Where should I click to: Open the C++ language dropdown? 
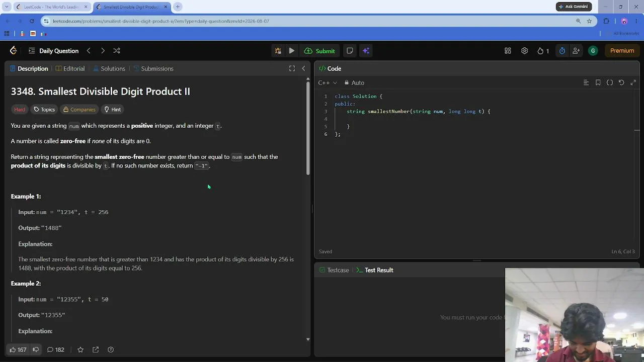click(x=328, y=82)
